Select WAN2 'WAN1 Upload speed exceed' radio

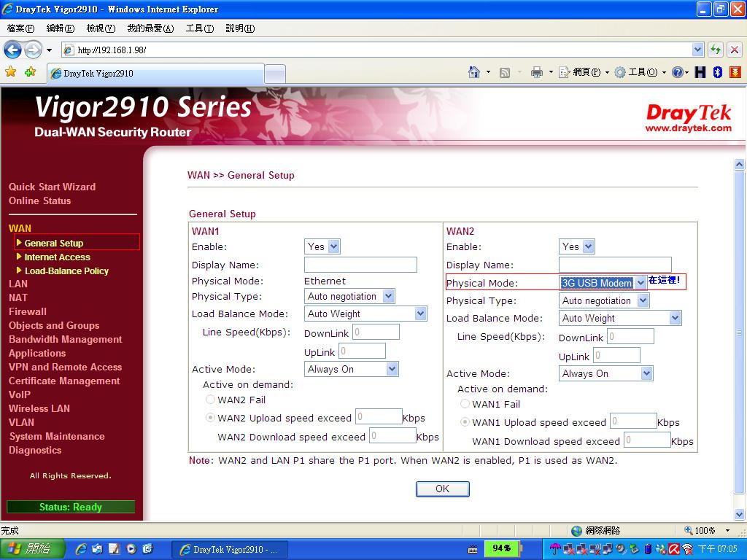(465, 422)
